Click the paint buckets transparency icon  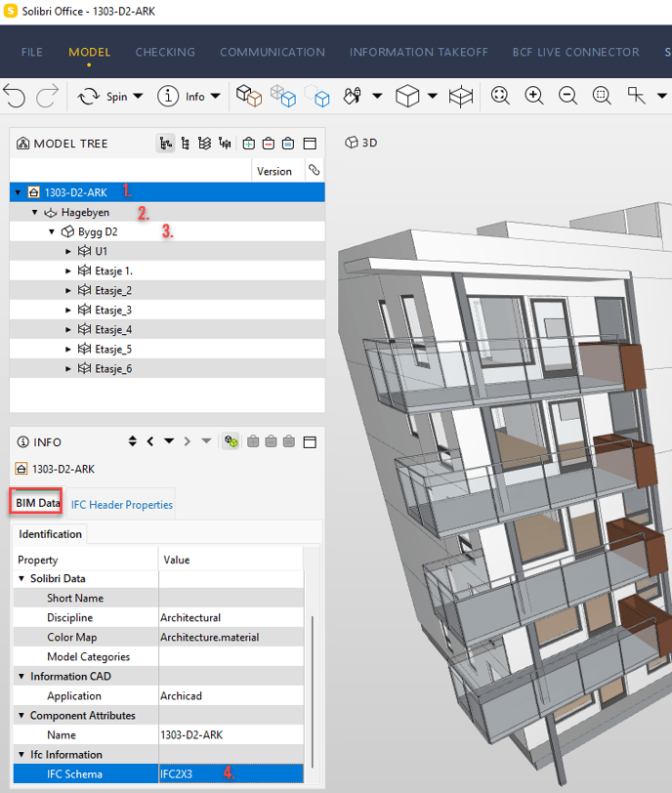[x=352, y=96]
